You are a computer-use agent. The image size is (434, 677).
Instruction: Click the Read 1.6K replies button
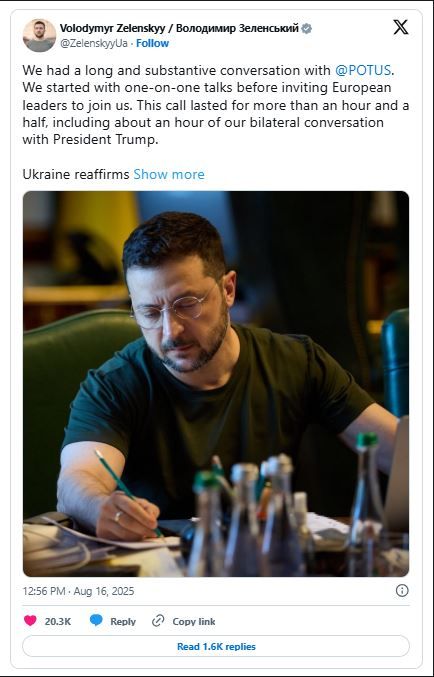pos(216,646)
